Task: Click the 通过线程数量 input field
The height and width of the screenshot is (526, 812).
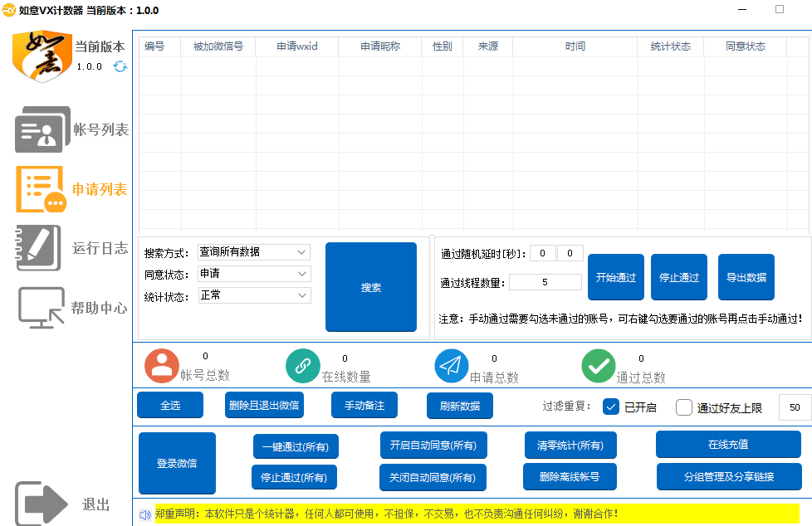Action: (545, 282)
